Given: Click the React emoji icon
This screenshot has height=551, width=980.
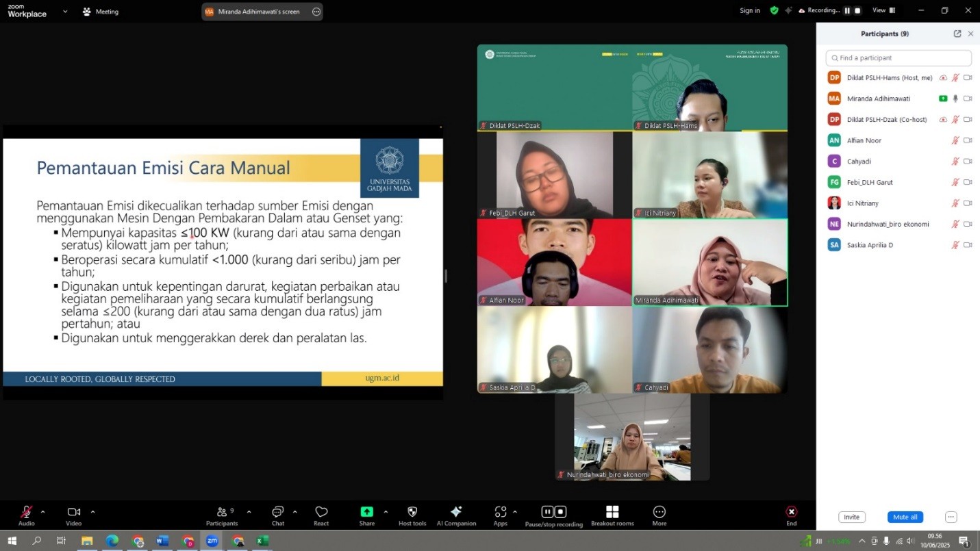Looking at the screenshot, I should pos(321,512).
